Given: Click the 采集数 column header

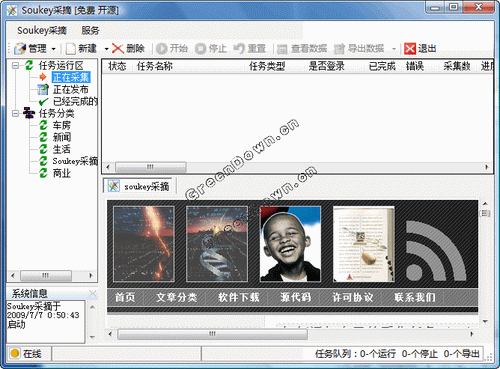Looking at the screenshot, I should [x=457, y=66].
